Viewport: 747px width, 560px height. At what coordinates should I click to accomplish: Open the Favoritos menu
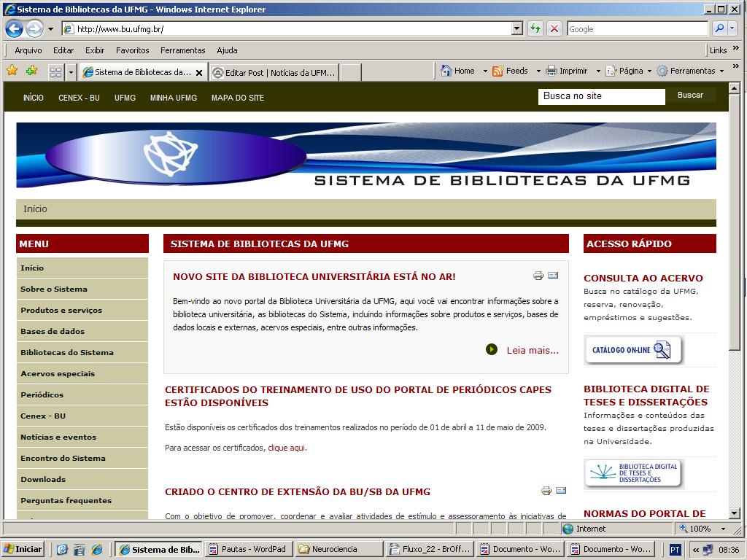[x=133, y=50]
